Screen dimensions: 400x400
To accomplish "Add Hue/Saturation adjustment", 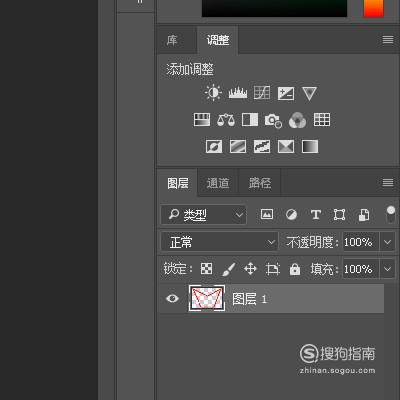I will tap(202, 120).
